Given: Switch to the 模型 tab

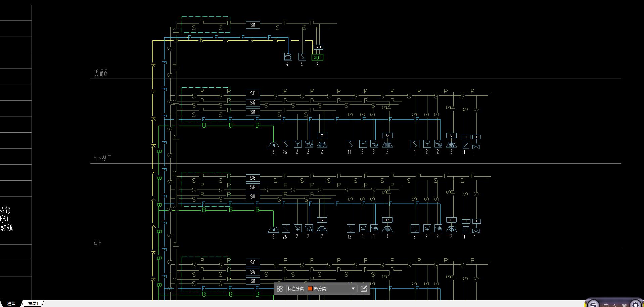Looking at the screenshot, I should (x=11, y=304).
